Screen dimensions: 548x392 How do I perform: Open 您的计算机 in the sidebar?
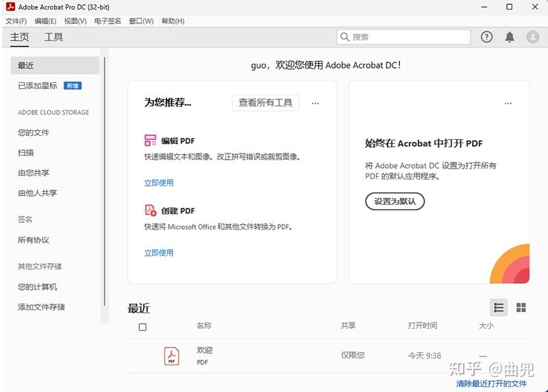coord(38,287)
